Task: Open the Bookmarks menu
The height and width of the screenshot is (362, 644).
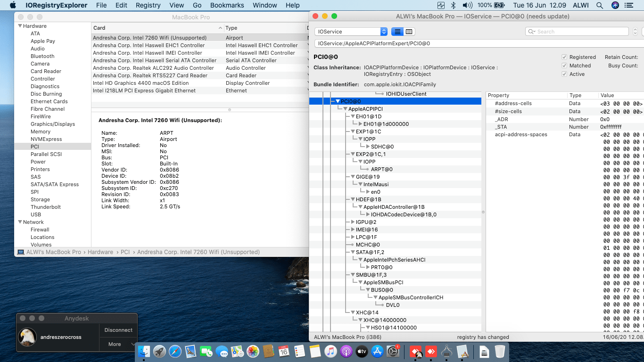Action: coord(227,5)
